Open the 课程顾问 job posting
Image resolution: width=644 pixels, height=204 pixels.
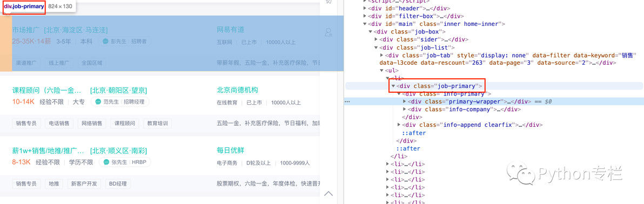pyautogui.click(x=48, y=90)
